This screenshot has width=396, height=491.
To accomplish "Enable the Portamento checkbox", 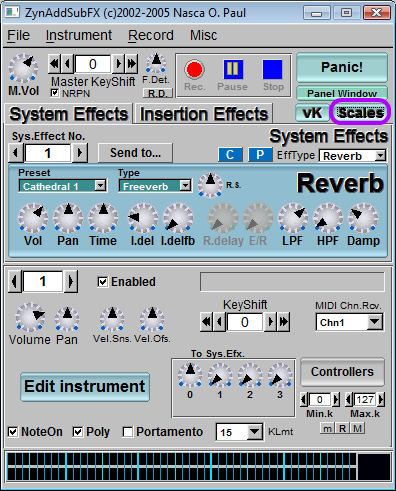I will (x=128, y=432).
